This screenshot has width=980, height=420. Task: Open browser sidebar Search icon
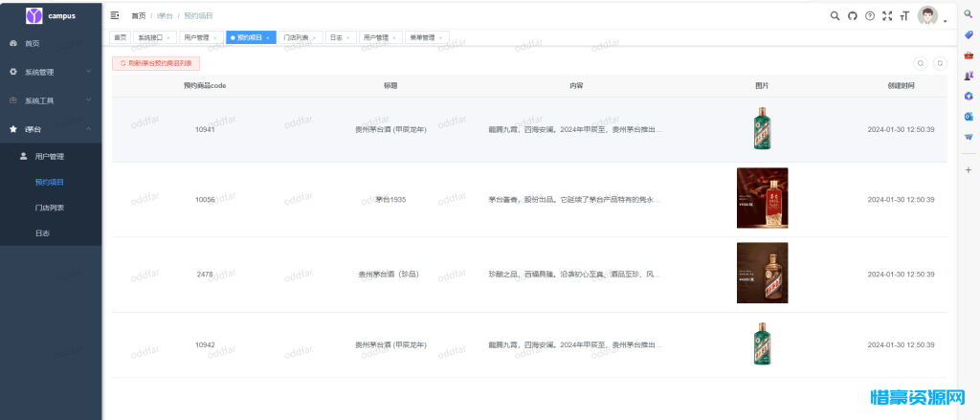(969, 13)
